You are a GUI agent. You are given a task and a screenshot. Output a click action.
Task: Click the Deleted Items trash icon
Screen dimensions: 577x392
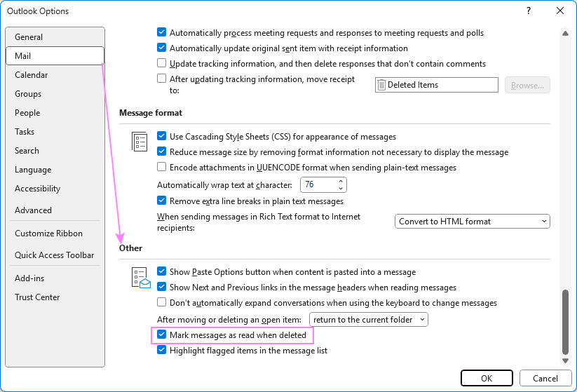click(381, 85)
